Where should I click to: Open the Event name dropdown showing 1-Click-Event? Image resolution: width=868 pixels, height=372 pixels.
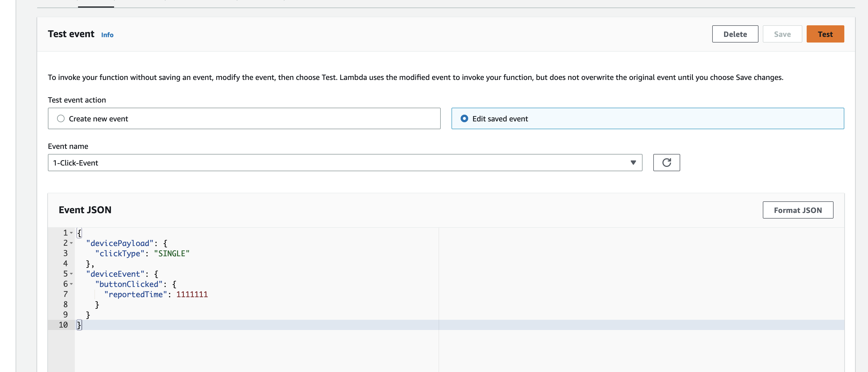click(x=345, y=163)
